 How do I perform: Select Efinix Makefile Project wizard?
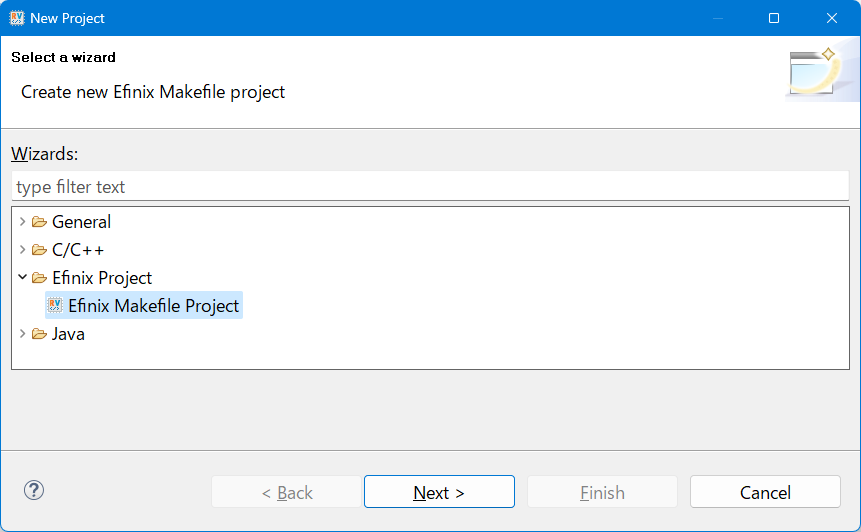coord(153,306)
